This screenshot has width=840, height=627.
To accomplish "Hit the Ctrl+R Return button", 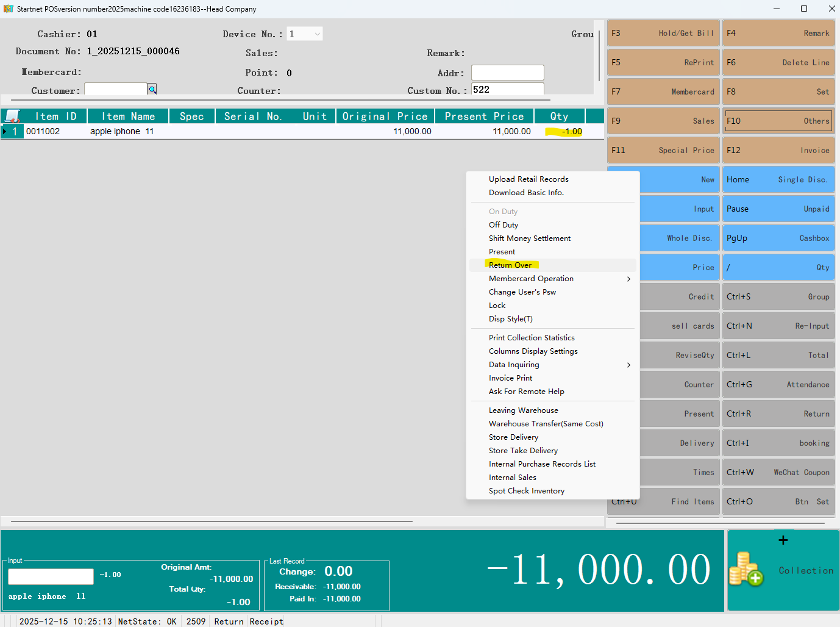I will [778, 414].
